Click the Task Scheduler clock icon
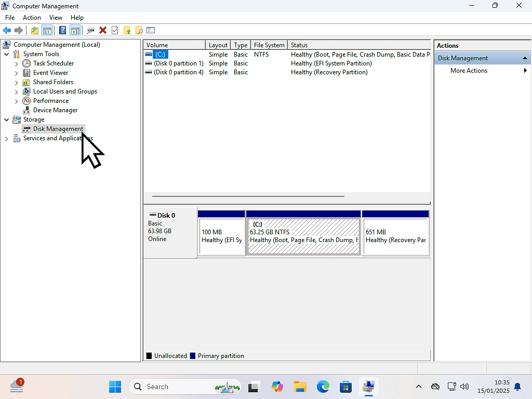Screen dimensions: 532x399 click(x=26, y=63)
